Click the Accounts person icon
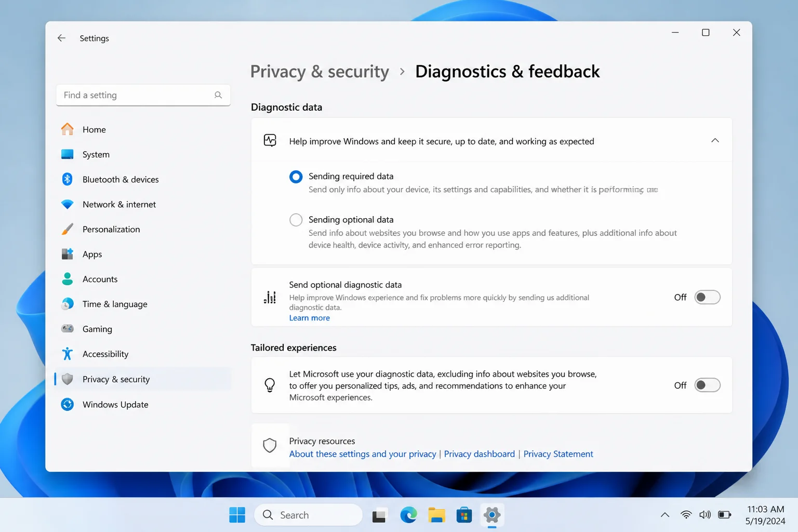798x532 pixels. point(67,279)
